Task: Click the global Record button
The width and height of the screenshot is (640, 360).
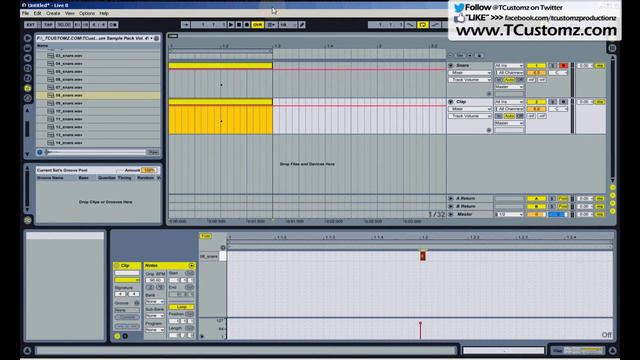Action: click(x=247, y=25)
